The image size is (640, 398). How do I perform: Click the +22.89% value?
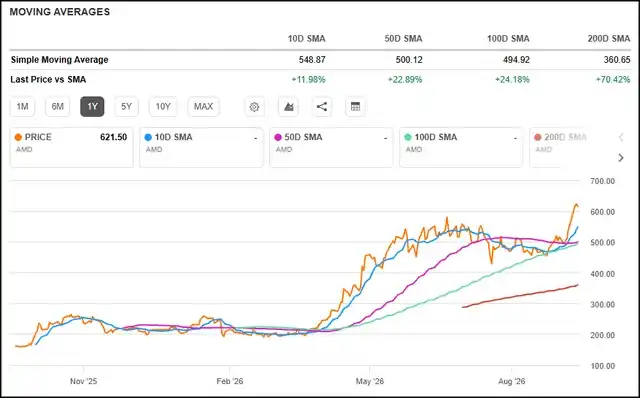405,80
